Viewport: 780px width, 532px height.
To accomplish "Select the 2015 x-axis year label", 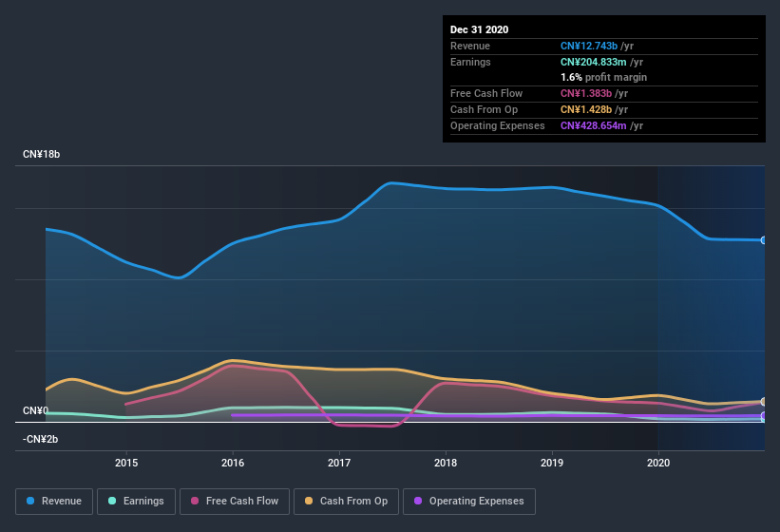I will [x=126, y=463].
